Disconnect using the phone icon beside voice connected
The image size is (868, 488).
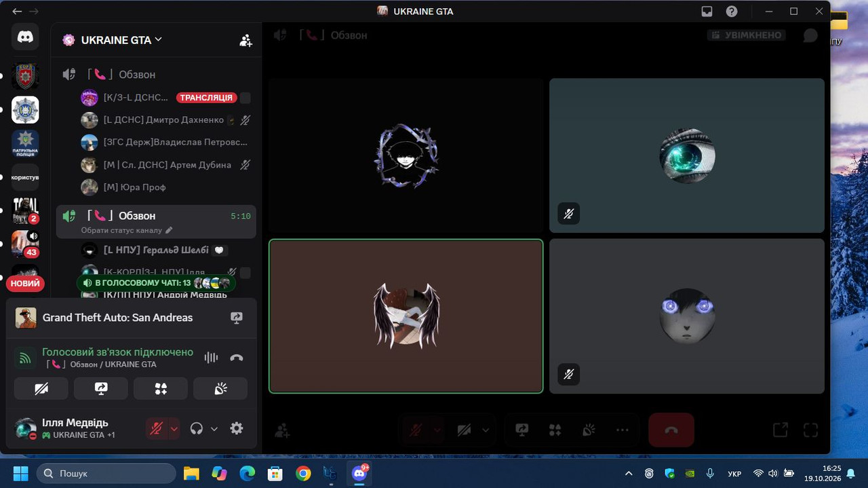pyautogui.click(x=237, y=358)
